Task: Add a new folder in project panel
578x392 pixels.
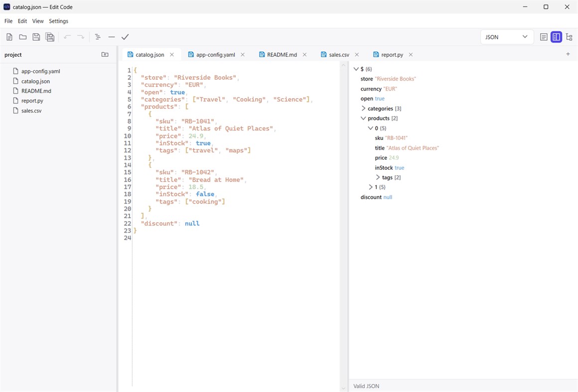Action: point(105,54)
